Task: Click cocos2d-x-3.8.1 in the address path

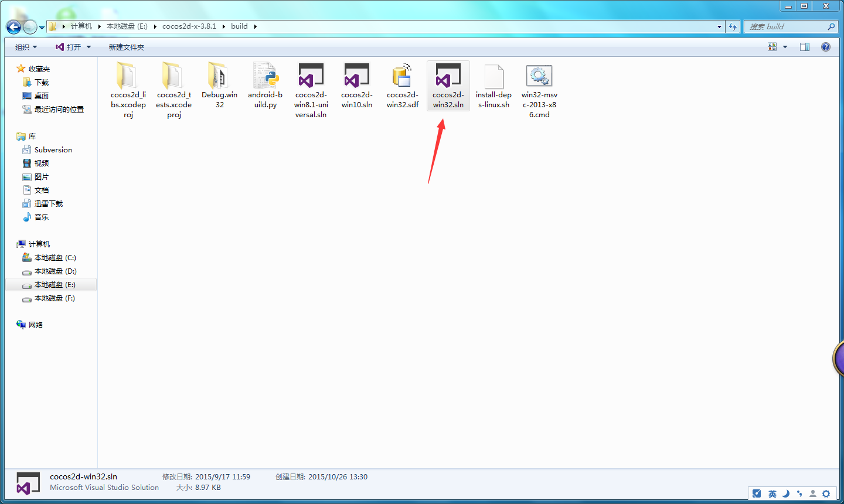Action: point(189,26)
